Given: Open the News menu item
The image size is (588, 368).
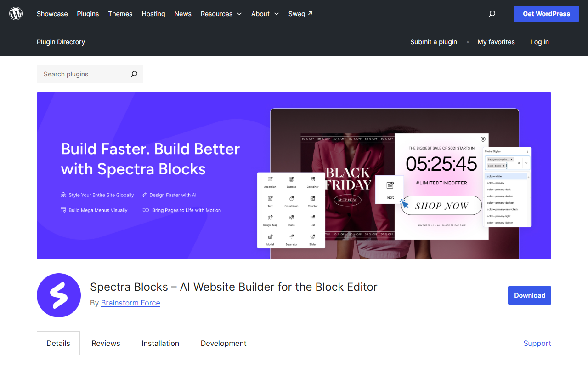Looking at the screenshot, I should pos(183,14).
